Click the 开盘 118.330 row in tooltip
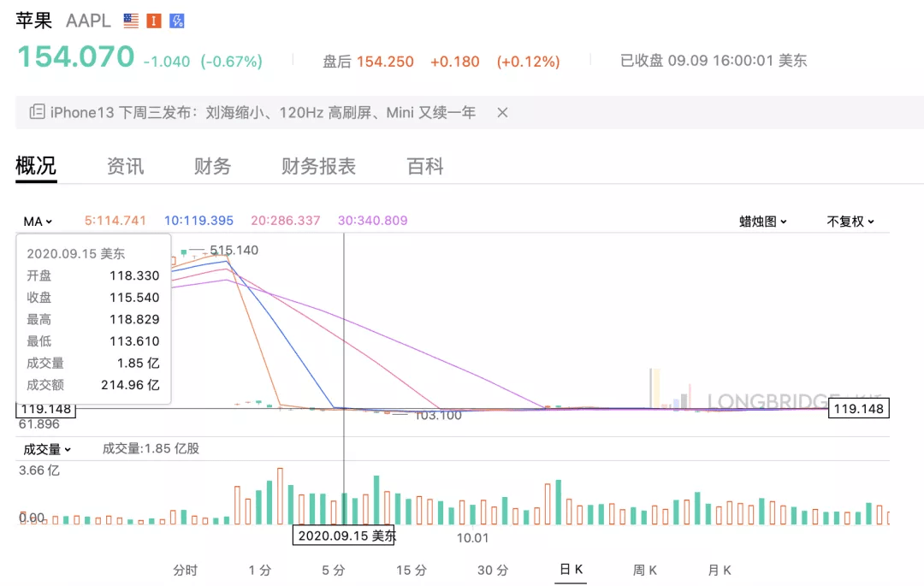 tap(93, 275)
